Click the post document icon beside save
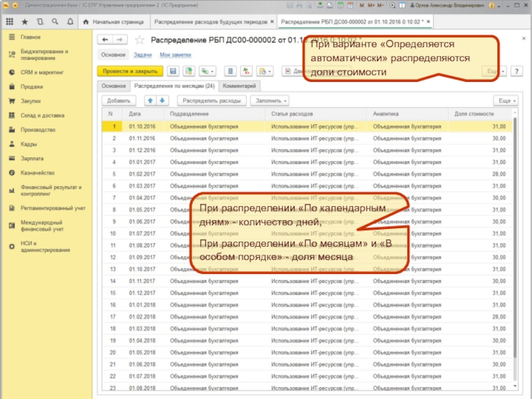This screenshot has height=399, width=532. tap(189, 71)
